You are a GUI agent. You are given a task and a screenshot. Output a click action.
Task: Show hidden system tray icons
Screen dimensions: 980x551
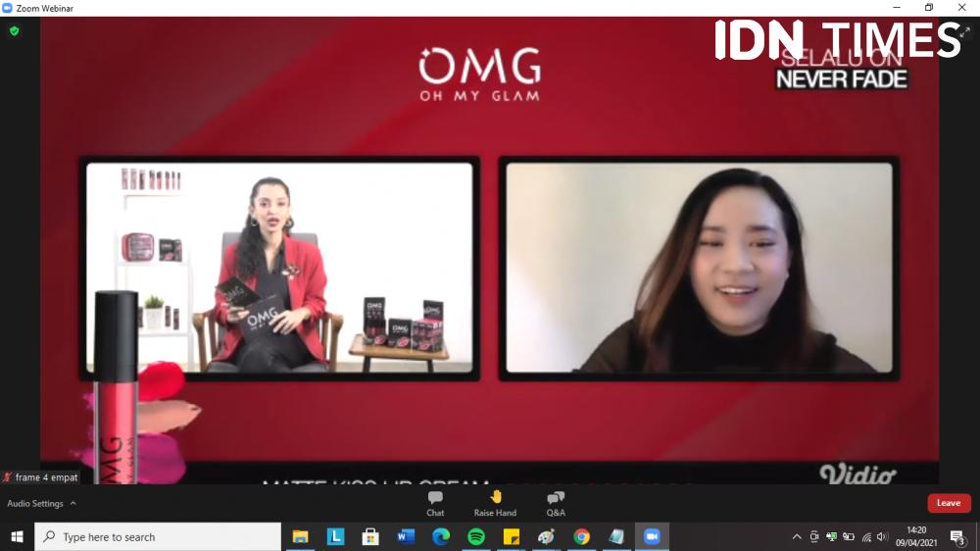pyautogui.click(x=796, y=536)
